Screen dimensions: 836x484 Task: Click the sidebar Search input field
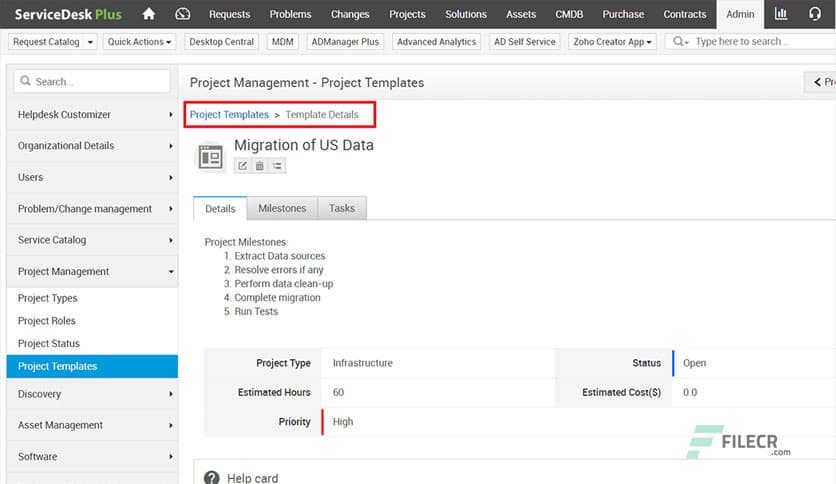pos(92,82)
